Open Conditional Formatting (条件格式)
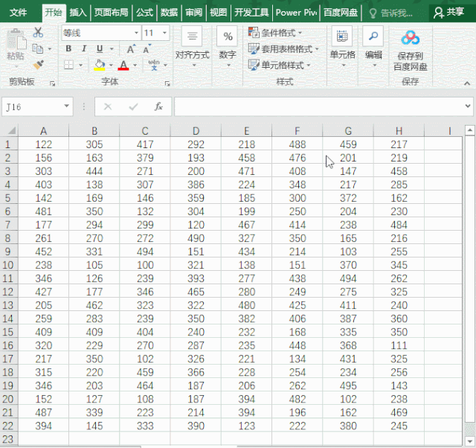This screenshot has height=448, width=476. tap(275, 33)
